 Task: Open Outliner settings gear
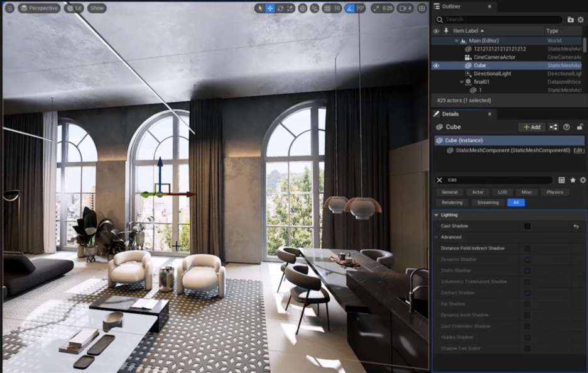point(580,19)
